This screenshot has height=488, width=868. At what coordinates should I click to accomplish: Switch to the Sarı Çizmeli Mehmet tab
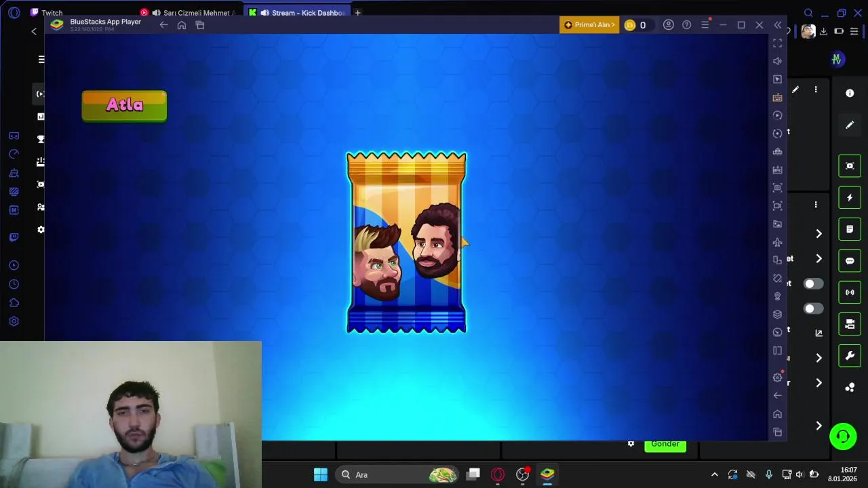tap(190, 12)
